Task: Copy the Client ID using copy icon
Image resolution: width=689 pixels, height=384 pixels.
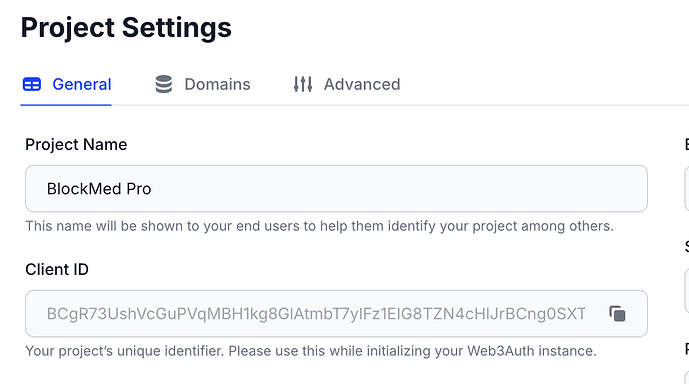Action: tap(617, 314)
